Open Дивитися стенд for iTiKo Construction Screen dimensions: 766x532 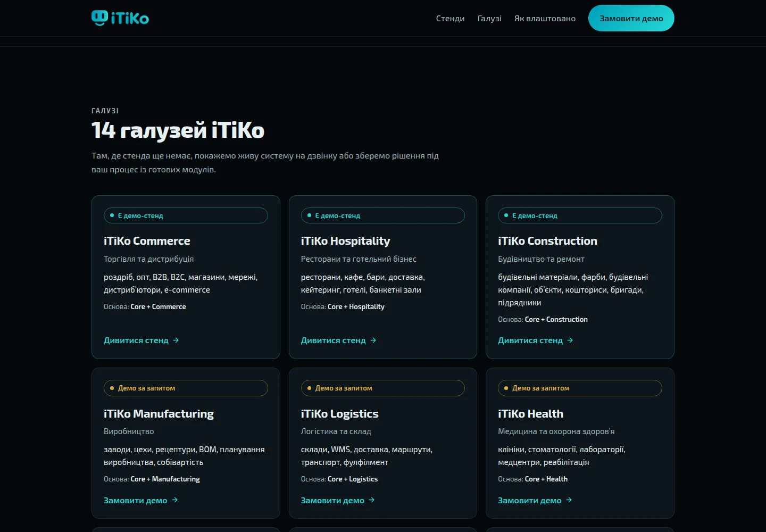point(536,340)
